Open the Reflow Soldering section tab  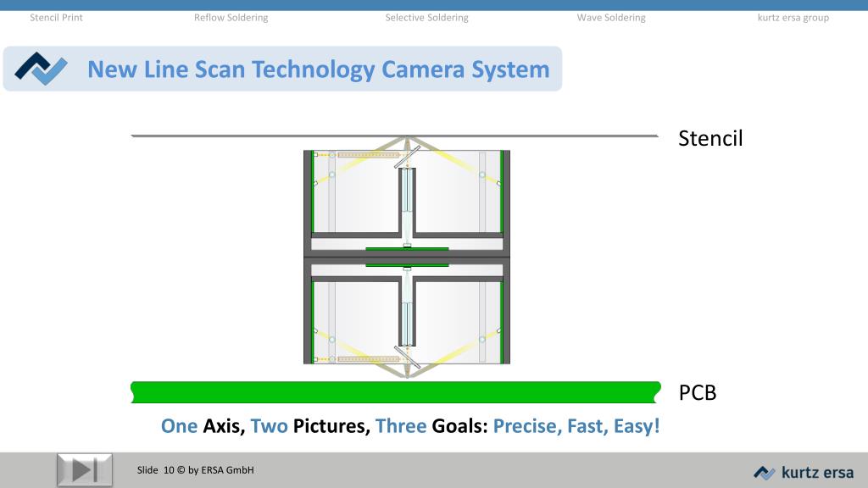pos(231,18)
